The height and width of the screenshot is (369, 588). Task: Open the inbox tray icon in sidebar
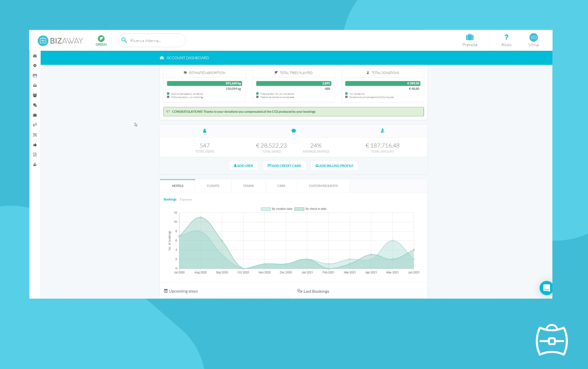tap(35, 85)
